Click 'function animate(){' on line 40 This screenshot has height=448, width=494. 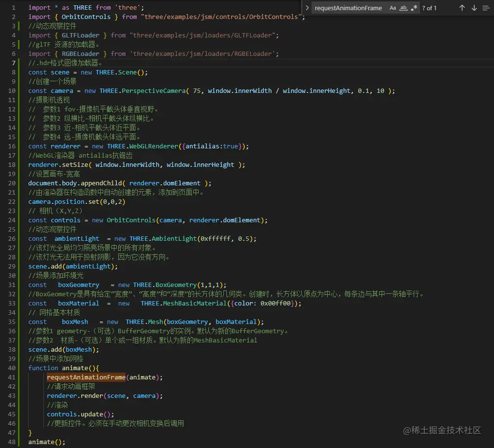63,368
